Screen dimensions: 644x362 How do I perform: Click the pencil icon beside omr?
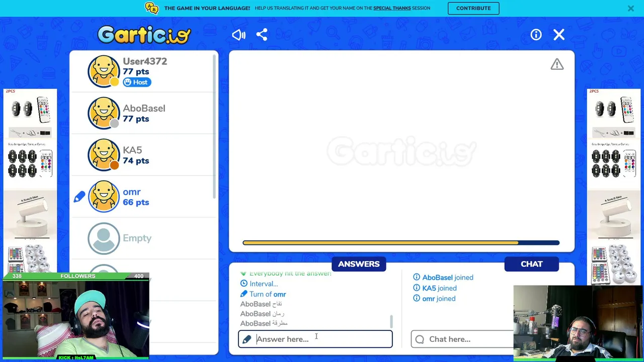pyautogui.click(x=79, y=197)
